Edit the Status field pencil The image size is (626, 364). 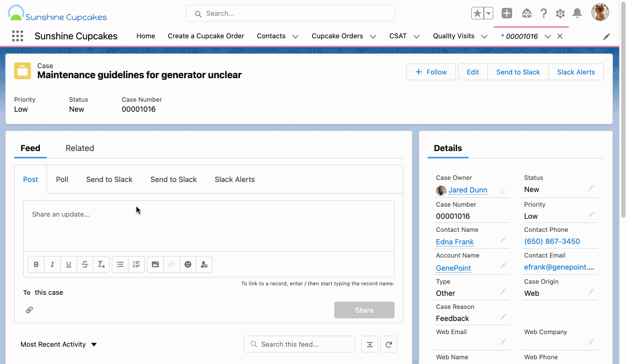(x=591, y=188)
